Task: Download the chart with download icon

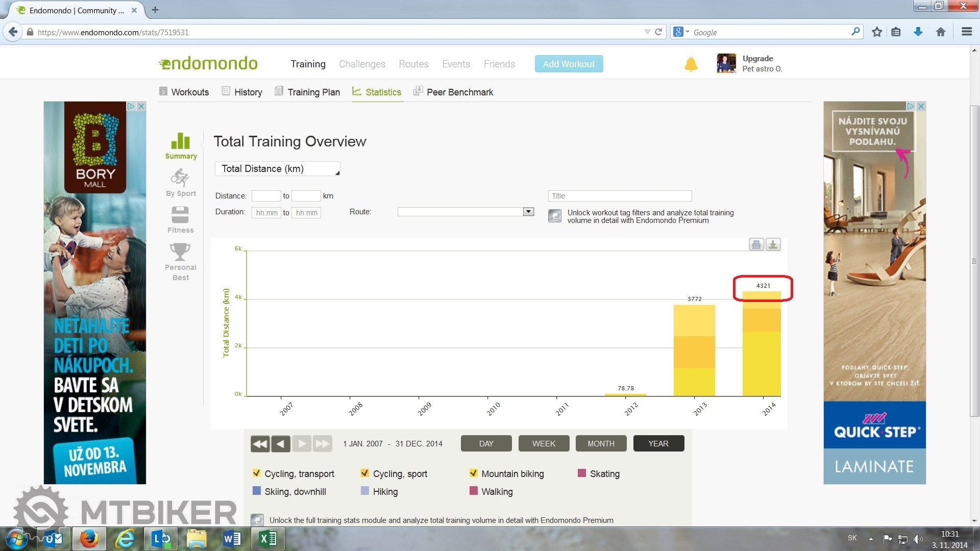Action: pos(773,245)
